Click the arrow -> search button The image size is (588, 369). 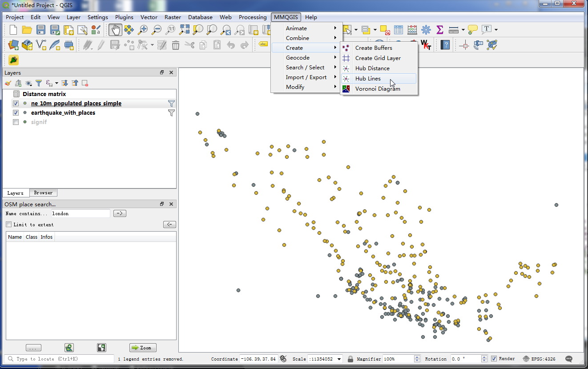click(x=120, y=213)
